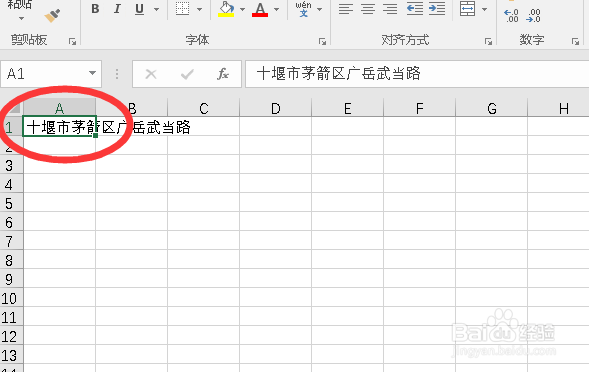589x372 pixels.
Task: Open underline style dropdown arrow
Action: (x=156, y=9)
